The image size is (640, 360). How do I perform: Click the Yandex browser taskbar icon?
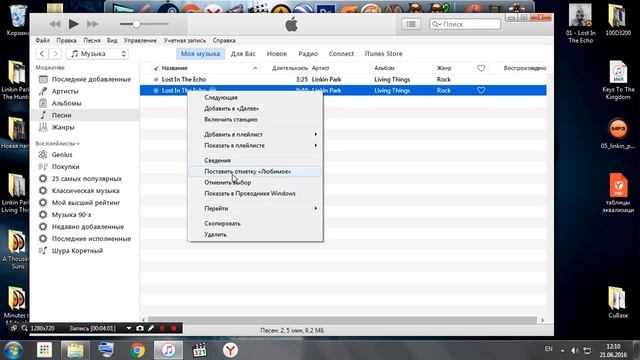pyautogui.click(x=230, y=350)
